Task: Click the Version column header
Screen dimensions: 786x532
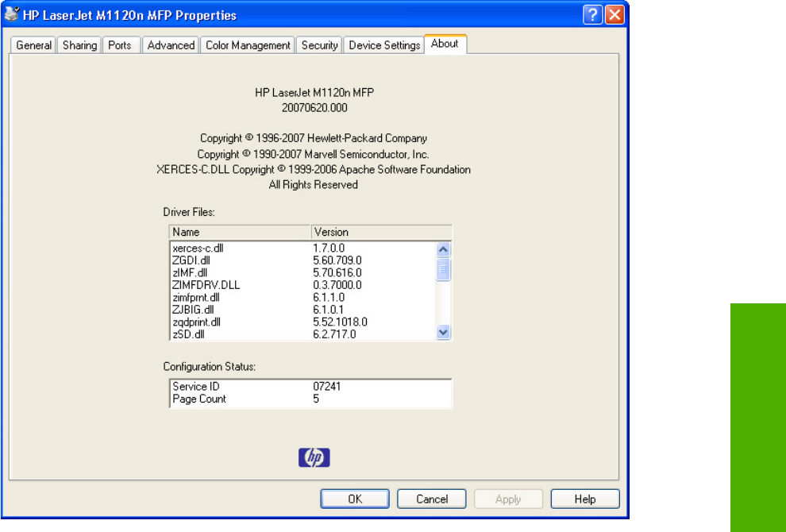Action: tap(381, 232)
